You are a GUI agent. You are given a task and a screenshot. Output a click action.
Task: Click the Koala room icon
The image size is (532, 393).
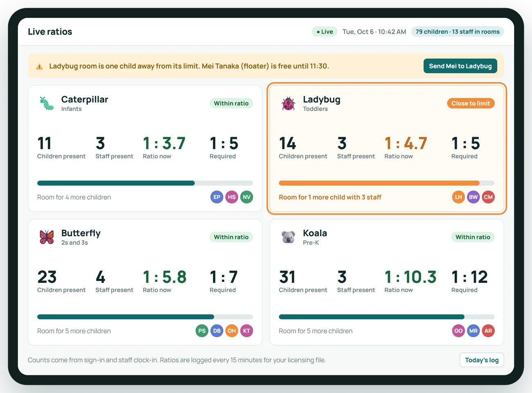[x=289, y=237]
